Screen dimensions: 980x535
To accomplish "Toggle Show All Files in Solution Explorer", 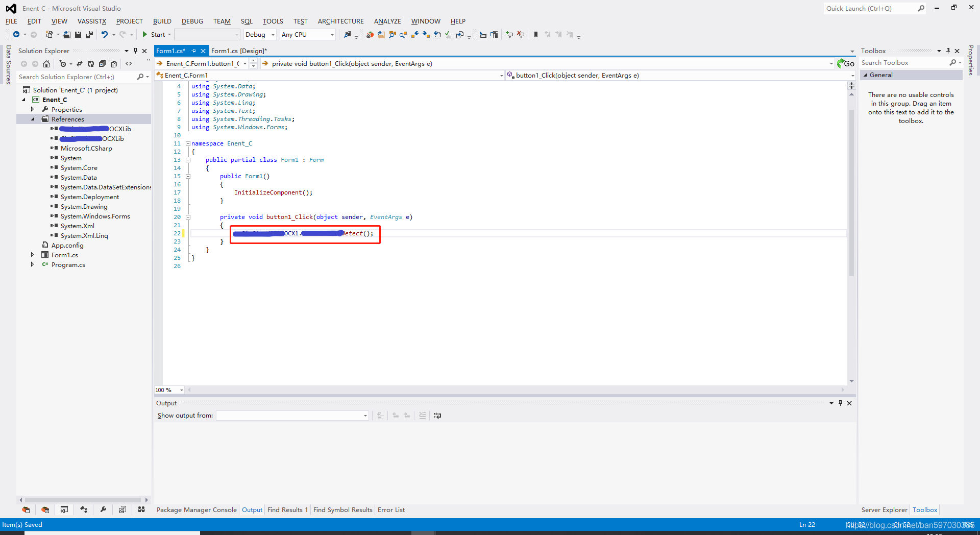I will [x=113, y=64].
